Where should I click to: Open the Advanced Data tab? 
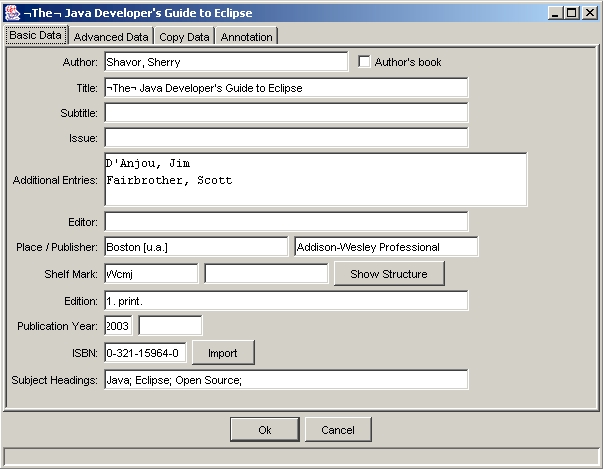pyautogui.click(x=111, y=37)
